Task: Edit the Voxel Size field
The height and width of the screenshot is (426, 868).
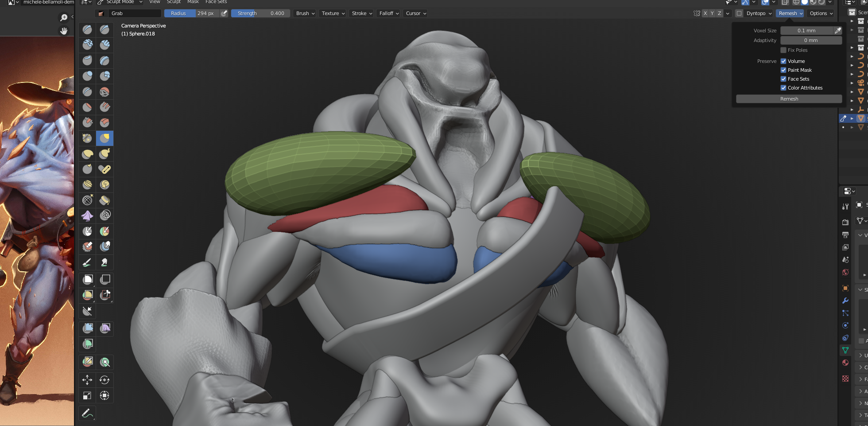Action: point(806,31)
